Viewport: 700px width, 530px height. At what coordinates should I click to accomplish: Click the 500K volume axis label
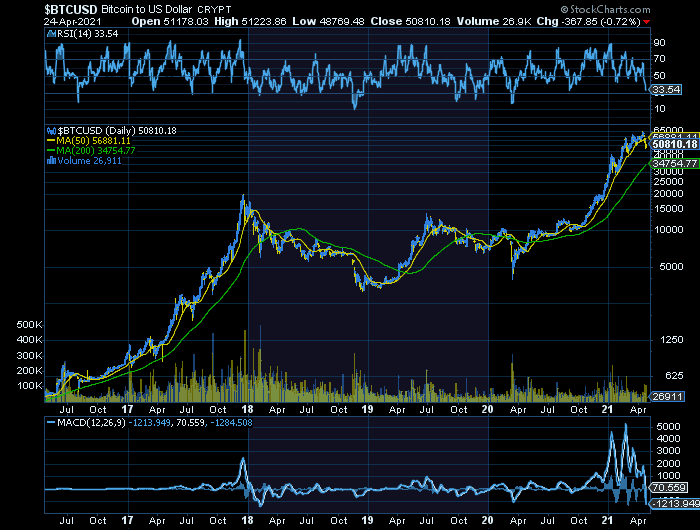(29, 325)
